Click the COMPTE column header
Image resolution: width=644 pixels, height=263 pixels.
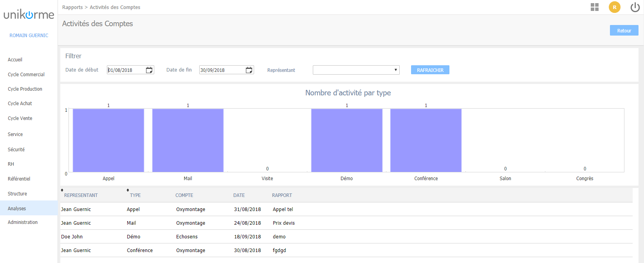coord(184,195)
